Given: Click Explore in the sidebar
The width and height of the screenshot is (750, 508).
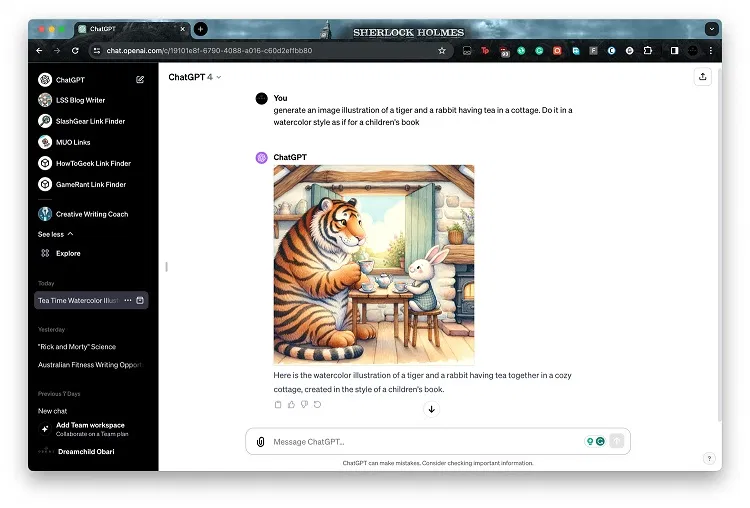Looking at the screenshot, I should (68, 253).
